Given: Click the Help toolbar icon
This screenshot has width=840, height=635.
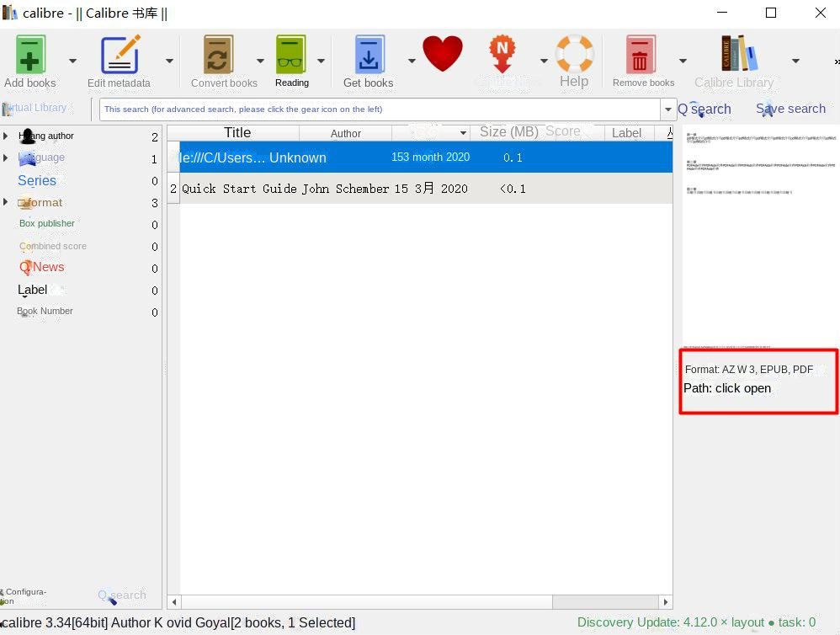Looking at the screenshot, I should point(574,53).
